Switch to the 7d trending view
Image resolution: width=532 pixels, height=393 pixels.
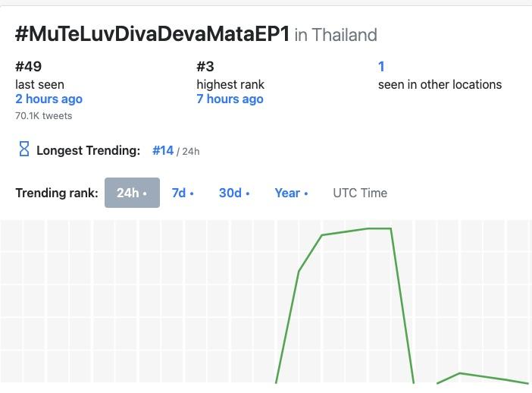[x=183, y=193]
